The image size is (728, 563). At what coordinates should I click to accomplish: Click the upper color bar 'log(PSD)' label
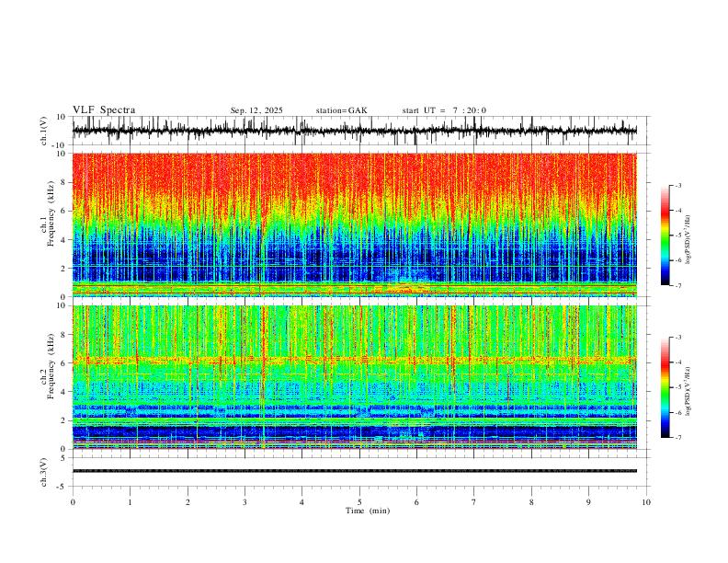[x=688, y=240]
